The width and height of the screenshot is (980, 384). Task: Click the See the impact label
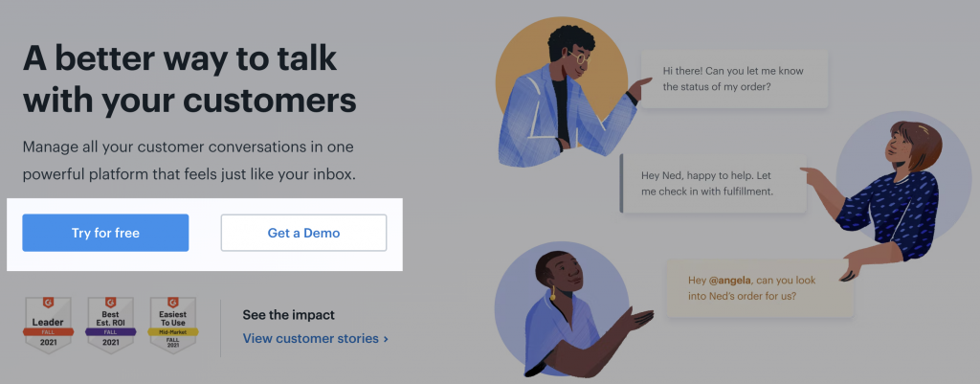(289, 315)
